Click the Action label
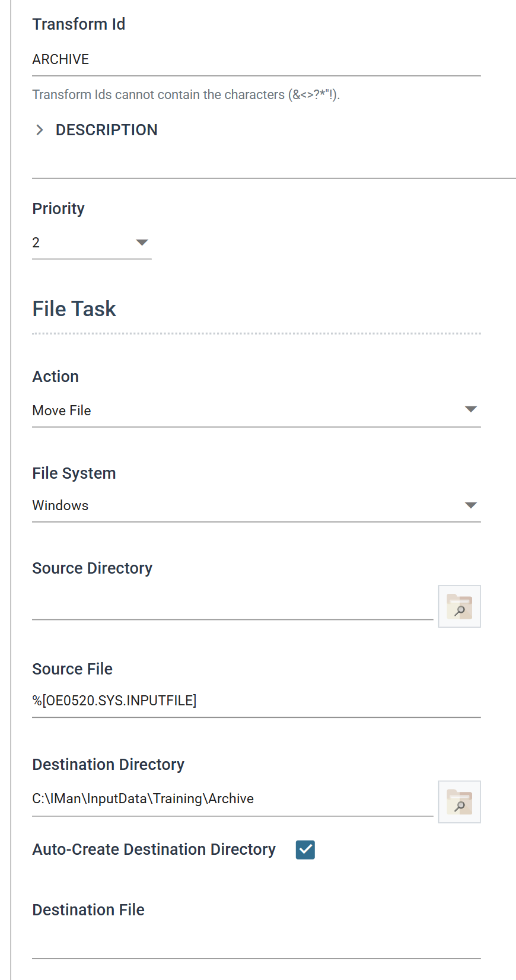The height and width of the screenshot is (980, 516). coord(56,377)
